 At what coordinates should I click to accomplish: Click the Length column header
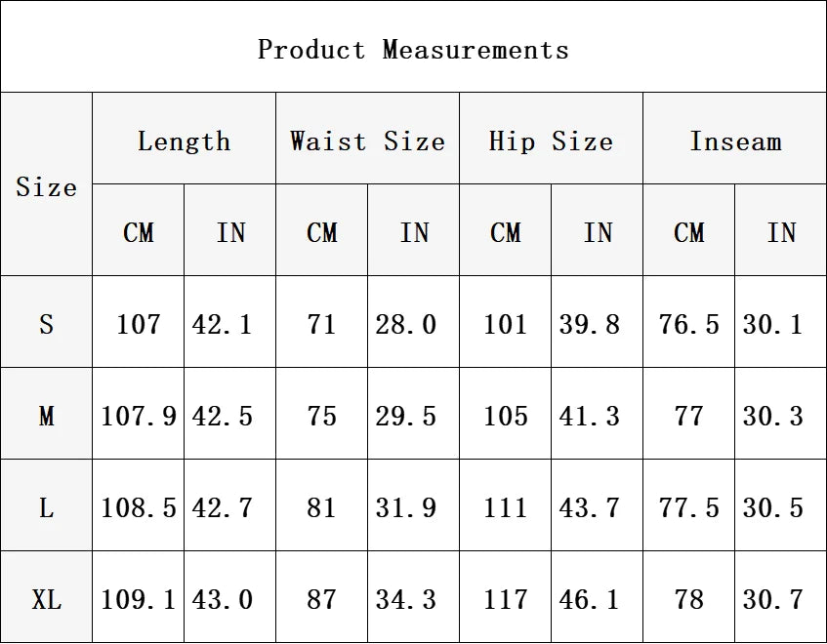coord(185,141)
